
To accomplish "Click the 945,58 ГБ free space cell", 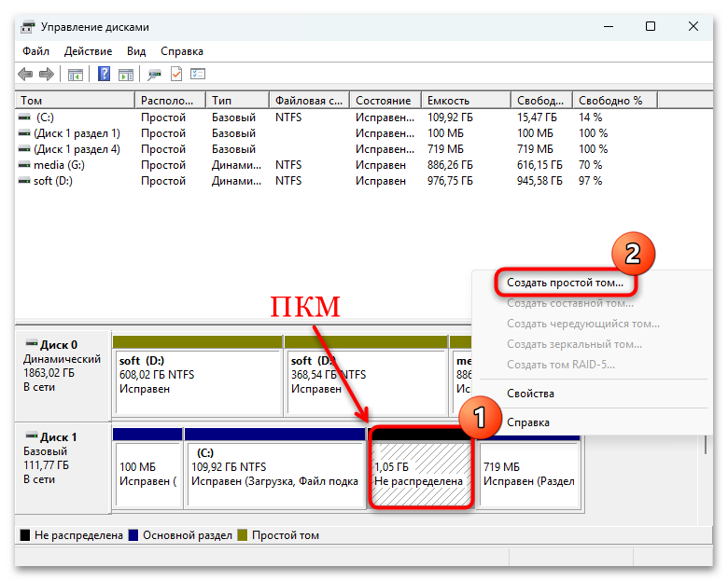I will point(539,181).
